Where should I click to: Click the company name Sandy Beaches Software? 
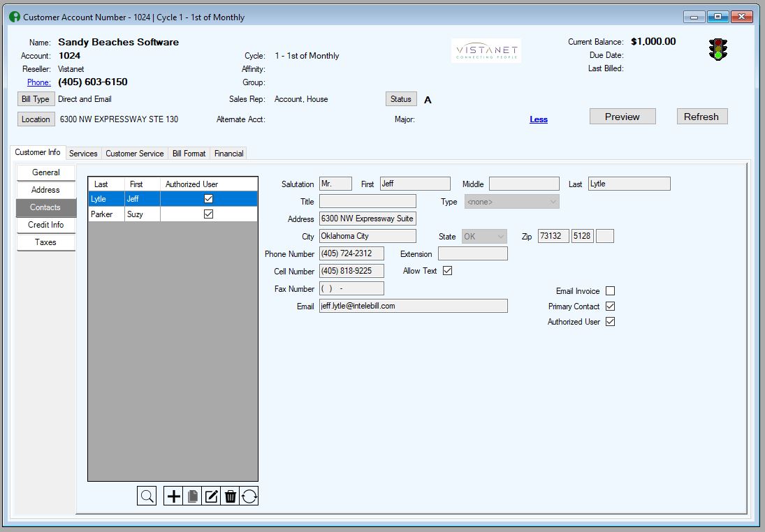click(119, 43)
